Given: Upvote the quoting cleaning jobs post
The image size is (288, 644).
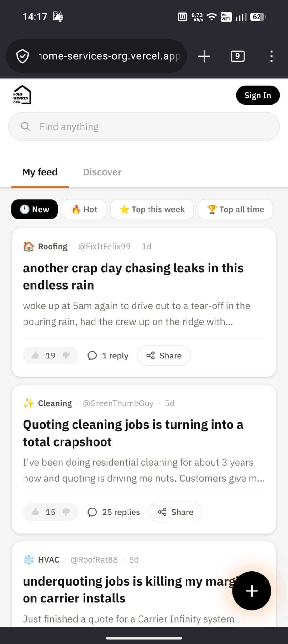Looking at the screenshot, I should click(35, 512).
